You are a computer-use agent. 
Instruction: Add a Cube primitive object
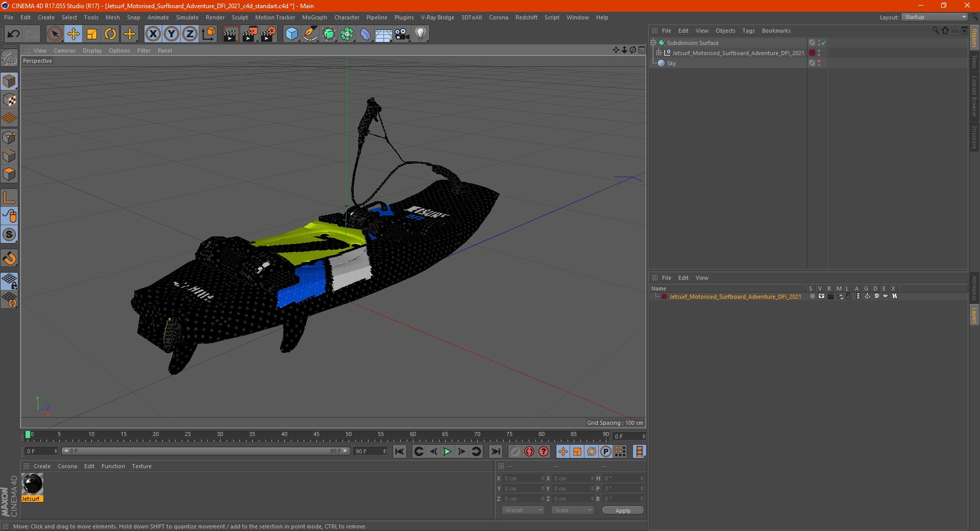291,34
